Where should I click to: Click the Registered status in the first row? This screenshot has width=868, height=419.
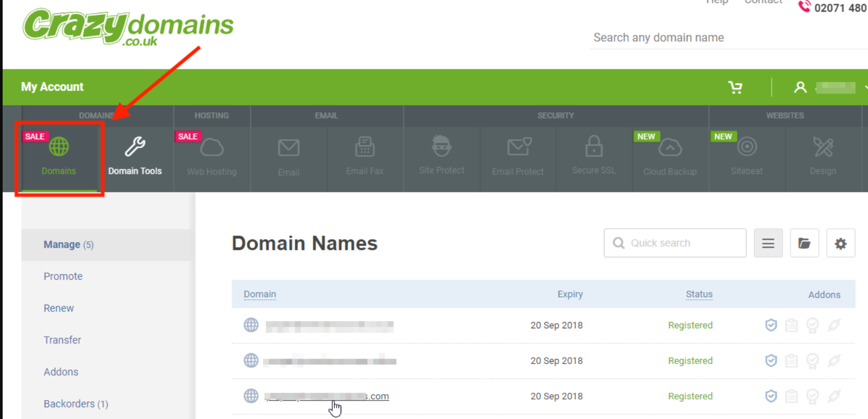pyautogui.click(x=690, y=325)
